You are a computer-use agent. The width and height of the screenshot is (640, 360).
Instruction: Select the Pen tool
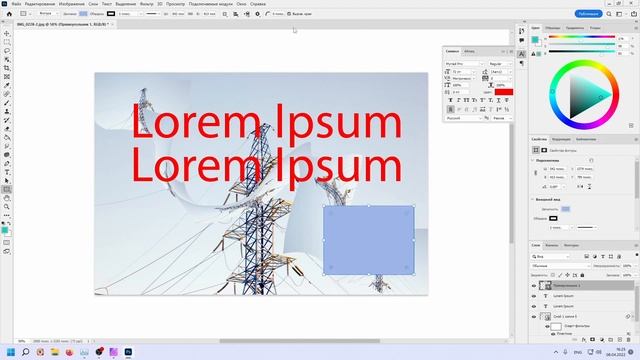(7, 163)
